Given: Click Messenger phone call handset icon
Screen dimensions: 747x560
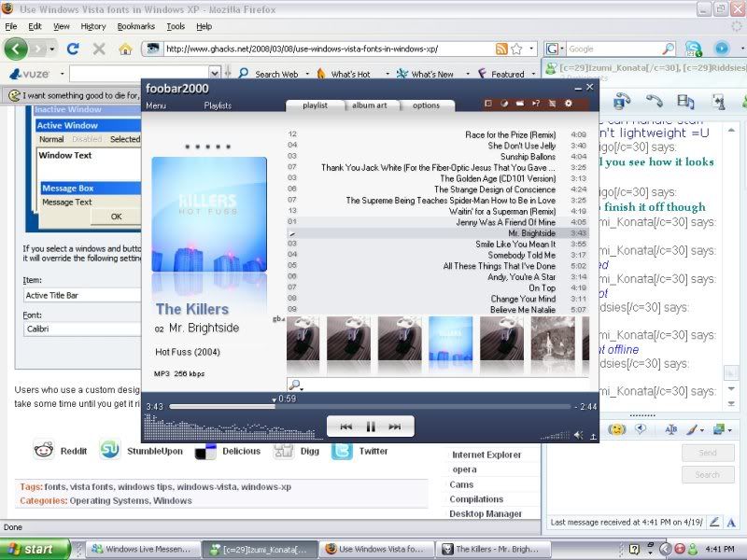Looking at the screenshot, I should pyautogui.click(x=655, y=101).
